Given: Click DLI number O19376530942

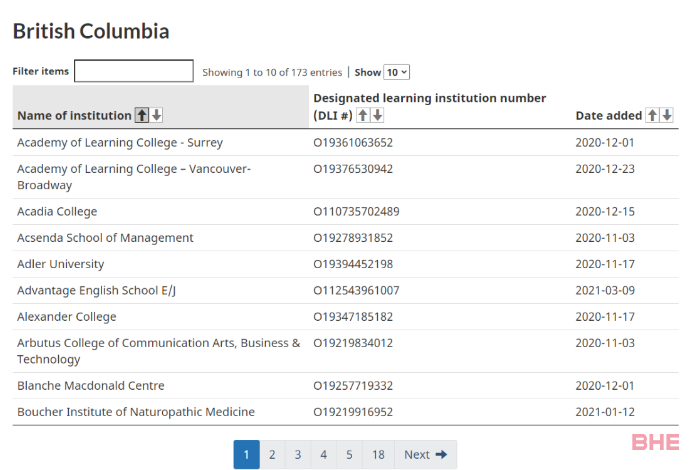Looking at the screenshot, I should [353, 169].
